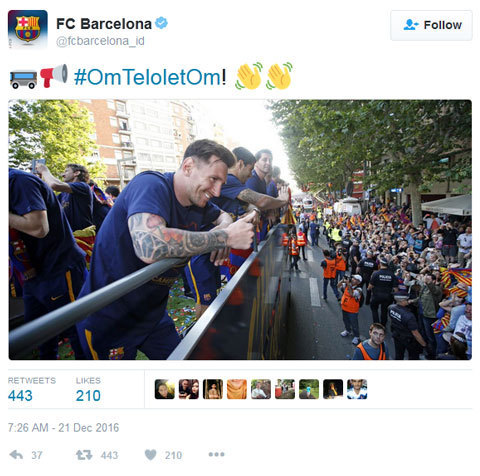480x476 pixels.
Task: Follow the FC Barcelona account
Action: pyautogui.click(x=431, y=25)
